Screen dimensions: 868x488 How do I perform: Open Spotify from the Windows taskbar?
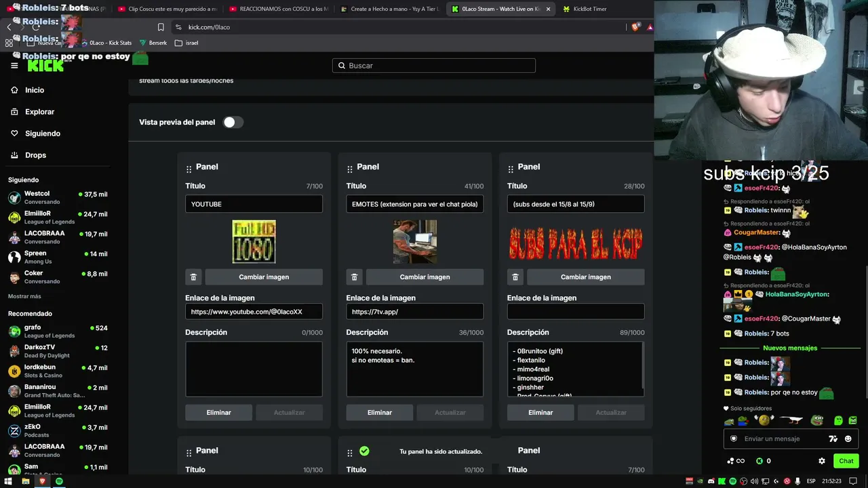[x=59, y=481]
